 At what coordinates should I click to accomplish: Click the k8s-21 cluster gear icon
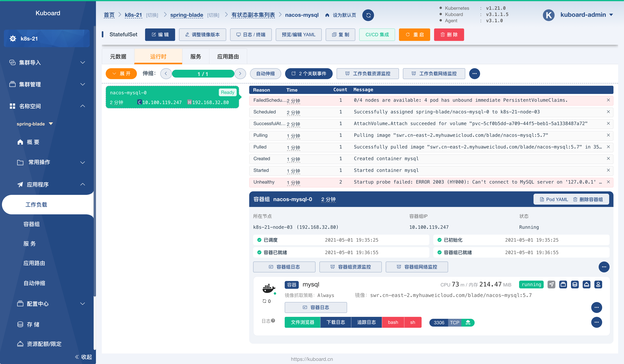click(x=13, y=39)
